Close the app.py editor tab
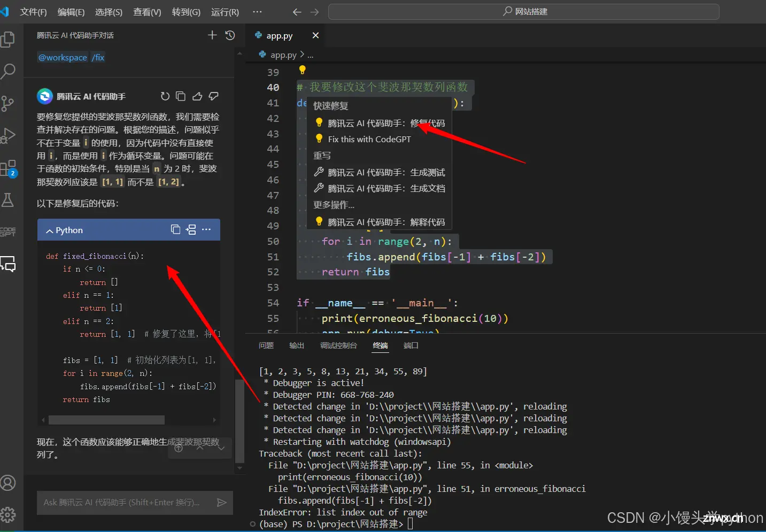766x532 pixels. tap(315, 35)
